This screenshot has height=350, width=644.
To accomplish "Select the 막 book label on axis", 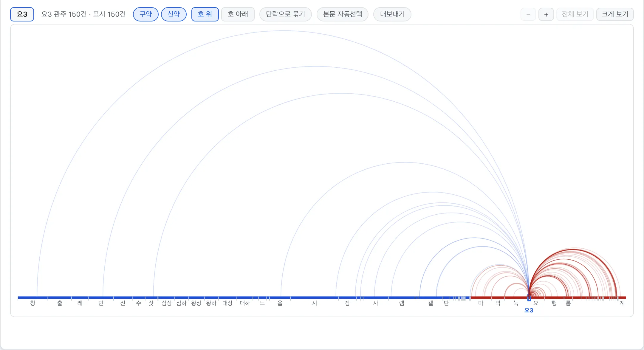I will 498,303.
